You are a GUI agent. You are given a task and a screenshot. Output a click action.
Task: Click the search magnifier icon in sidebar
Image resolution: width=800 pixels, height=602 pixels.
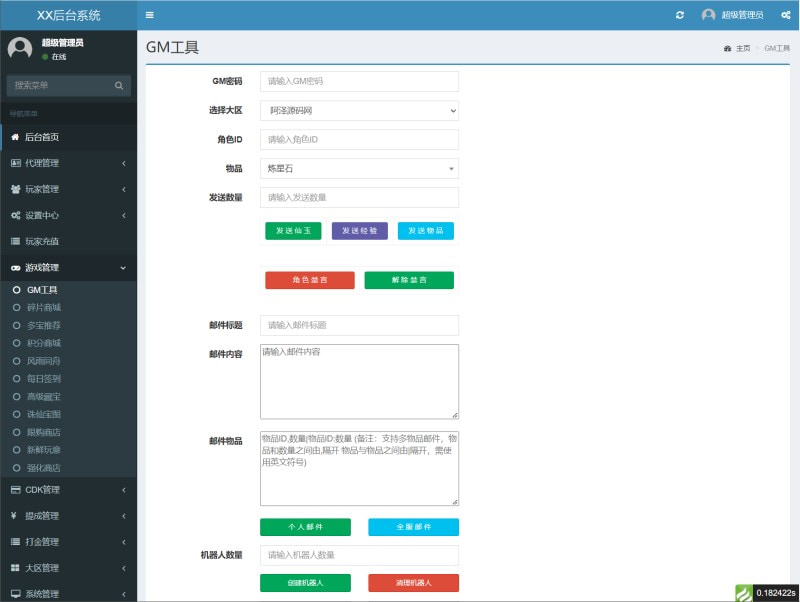tap(119, 86)
